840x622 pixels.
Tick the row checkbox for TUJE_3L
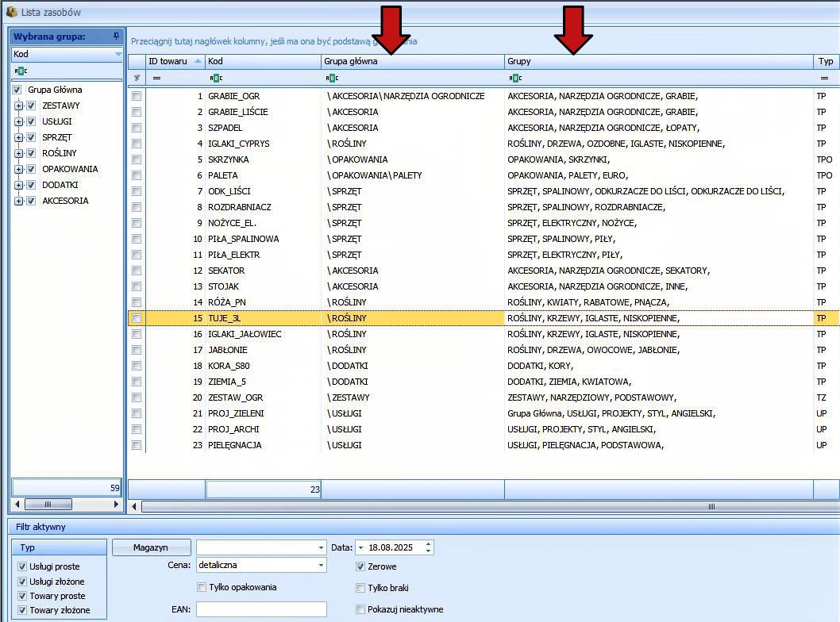pos(137,318)
